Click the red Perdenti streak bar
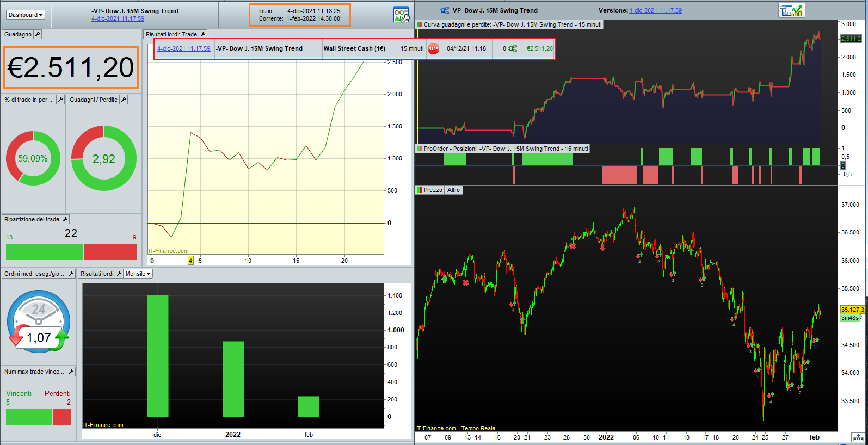The width and height of the screenshot is (868, 445). tap(63, 417)
